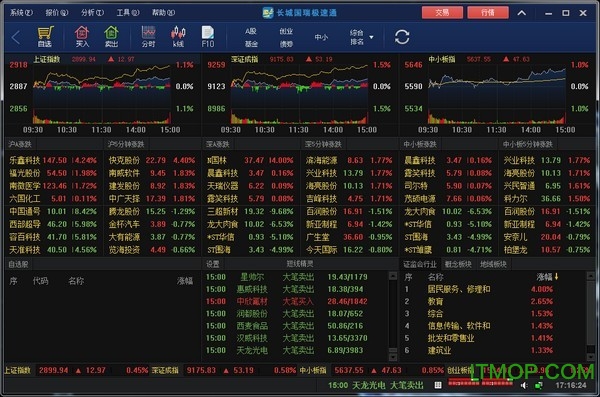Image resolution: width=600 pixels, height=397 pixels.
Task: Open the 自选 shopping cart icon
Action: coord(45,37)
